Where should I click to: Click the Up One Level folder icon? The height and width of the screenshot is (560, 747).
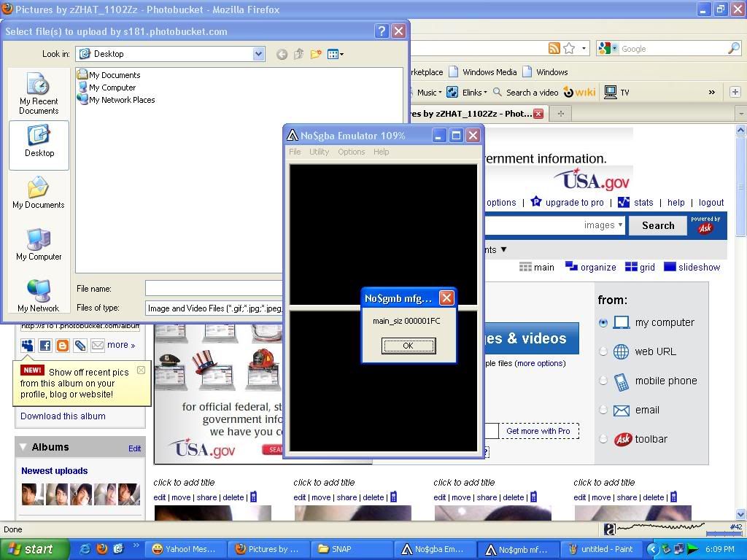coord(298,54)
